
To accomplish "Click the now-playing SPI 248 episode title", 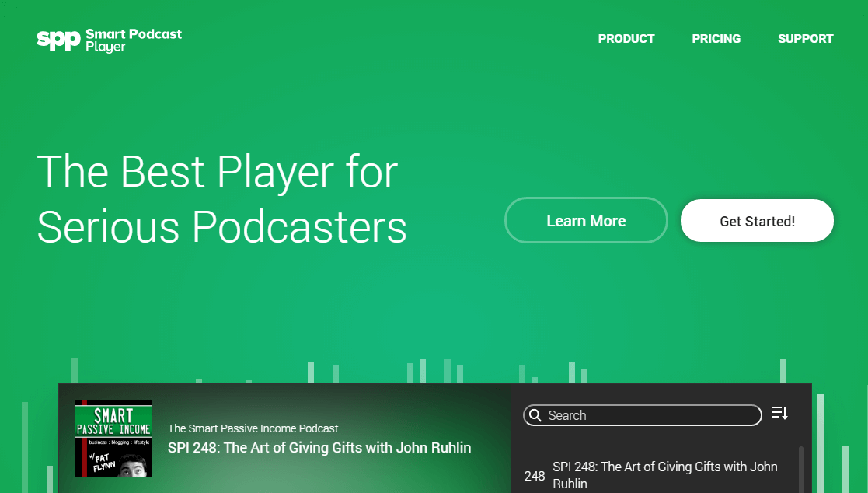I will [x=319, y=447].
